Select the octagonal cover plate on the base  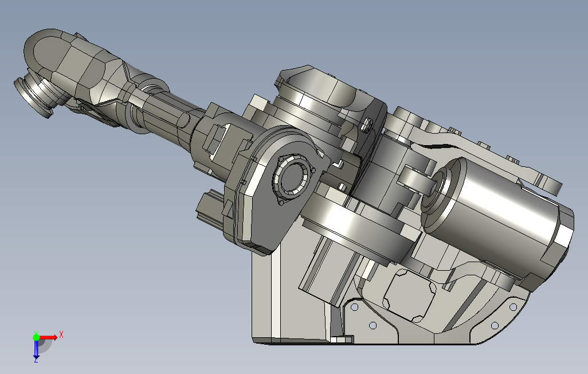410,295
